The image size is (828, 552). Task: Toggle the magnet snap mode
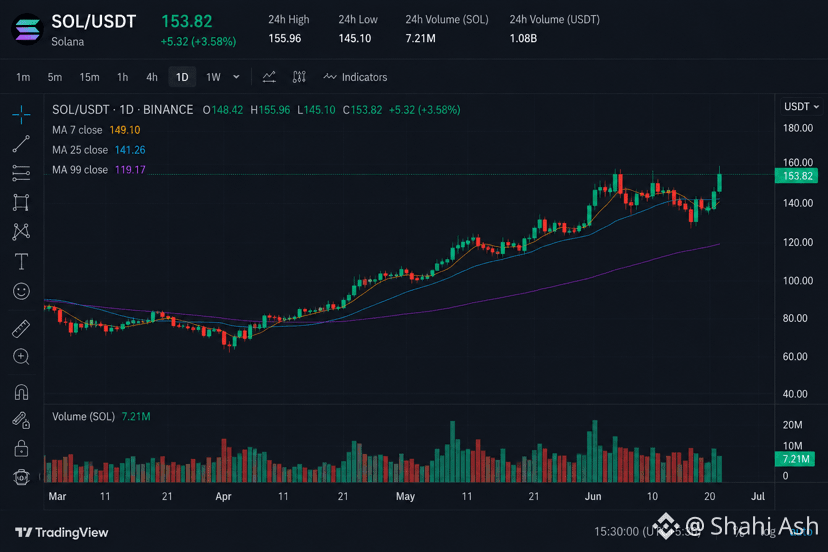pos(21,392)
